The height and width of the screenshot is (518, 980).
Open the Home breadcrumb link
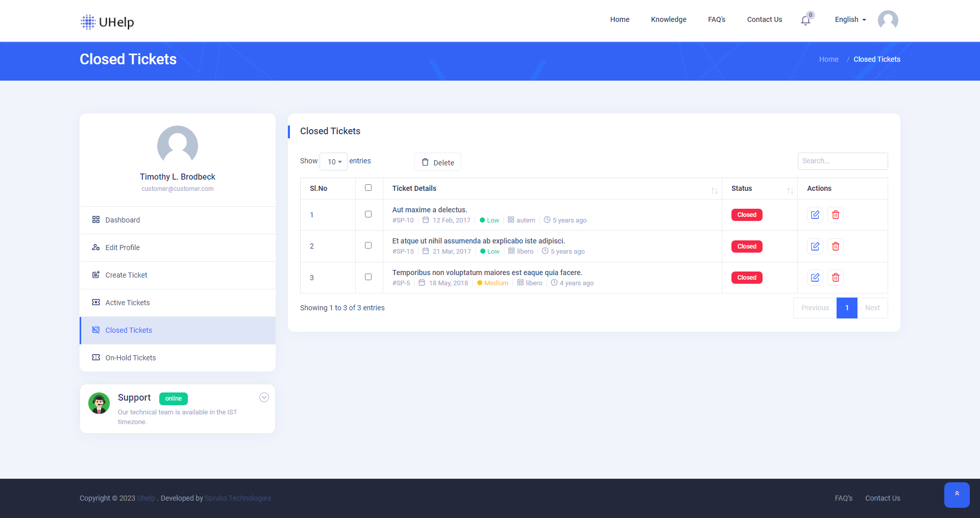click(828, 59)
